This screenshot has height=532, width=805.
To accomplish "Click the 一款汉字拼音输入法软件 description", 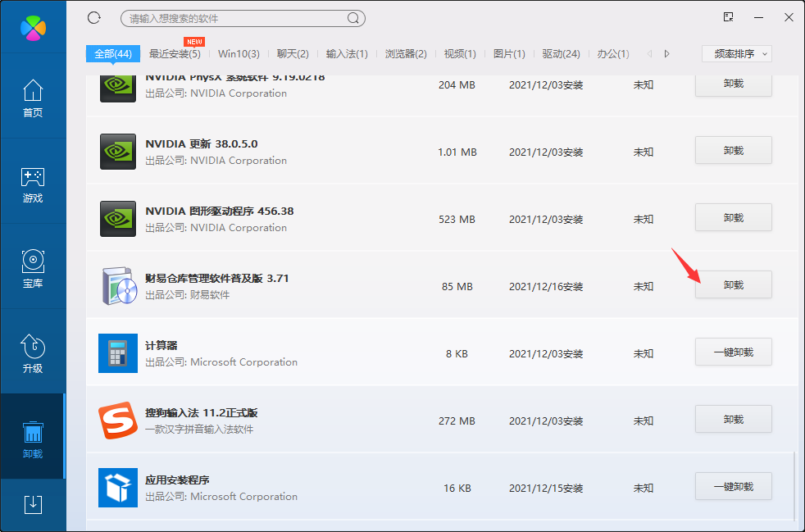I will pos(199,430).
